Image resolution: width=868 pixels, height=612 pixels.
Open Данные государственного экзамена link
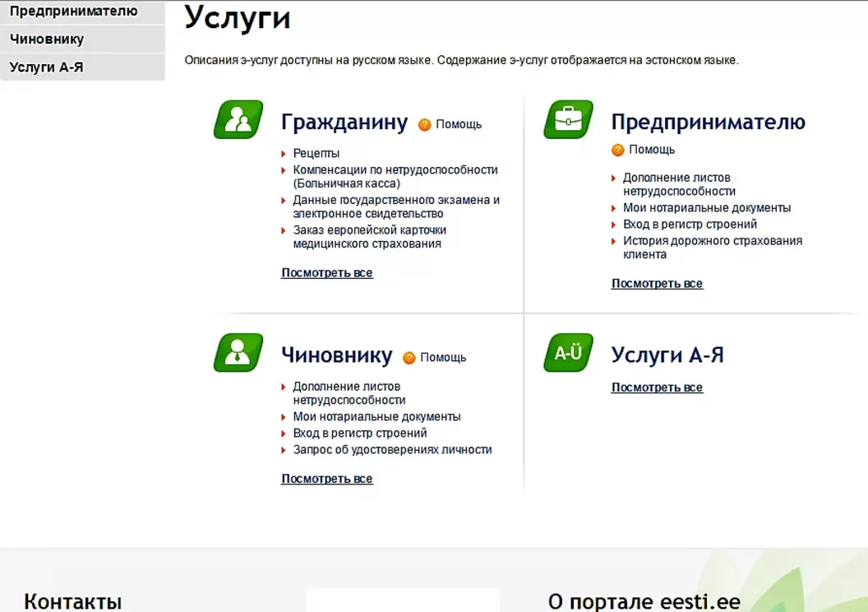click(x=396, y=200)
